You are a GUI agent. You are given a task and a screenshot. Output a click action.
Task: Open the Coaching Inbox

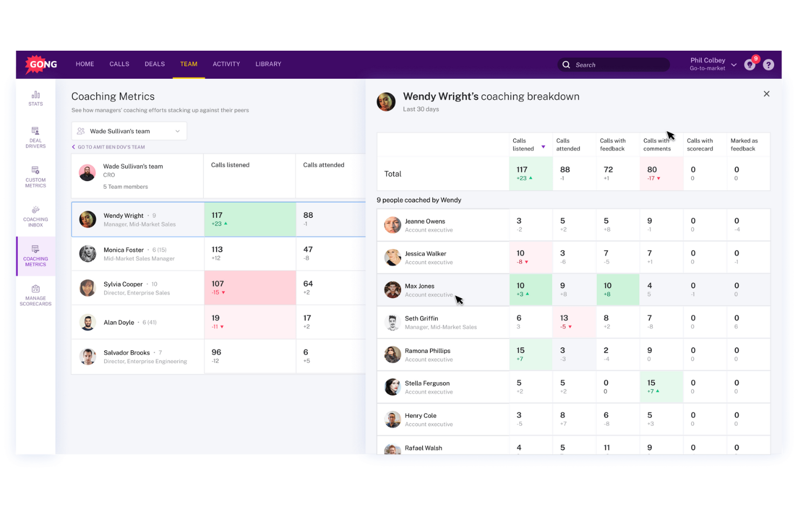point(35,216)
